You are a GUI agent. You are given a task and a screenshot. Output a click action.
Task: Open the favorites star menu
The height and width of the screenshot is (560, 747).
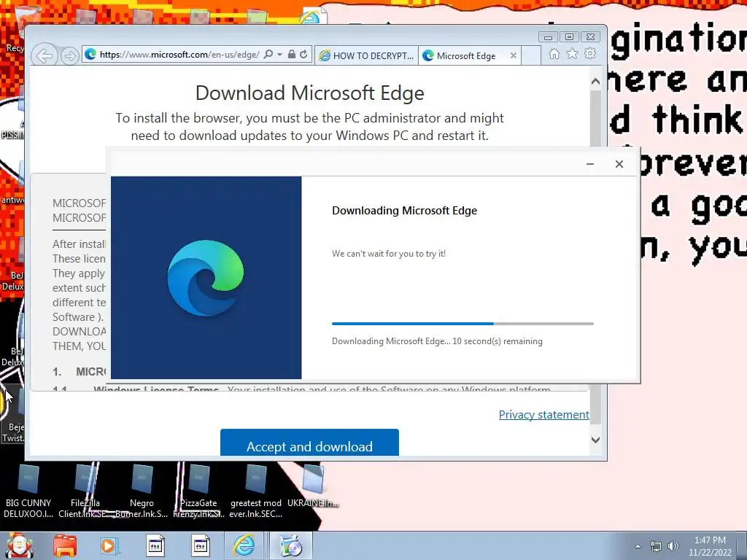(x=572, y=54)
